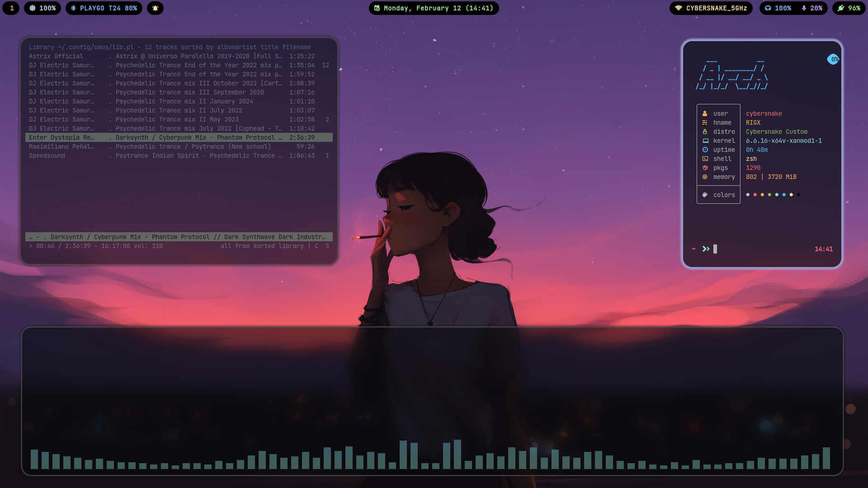Click the now-playing title bar in cmus
This screenshot has height=488, width=868.
(179, 237)
